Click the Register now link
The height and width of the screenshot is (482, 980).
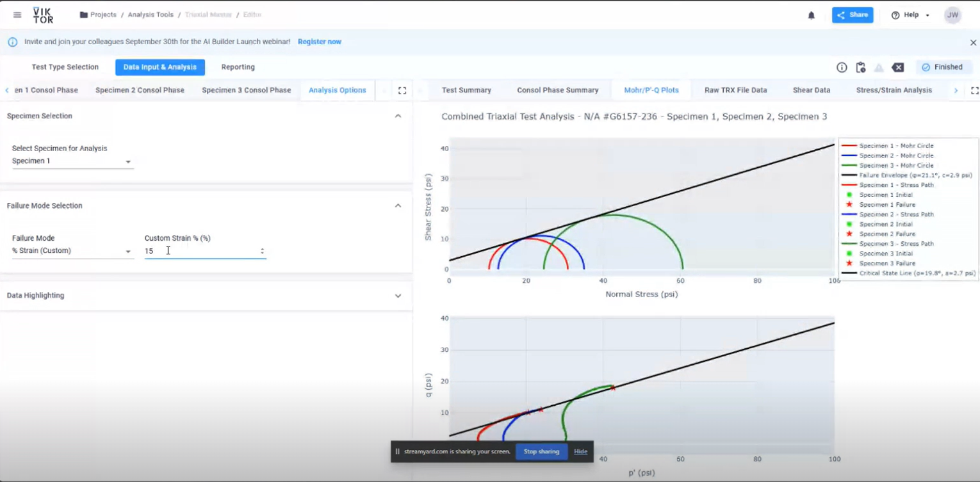[319, 42]
